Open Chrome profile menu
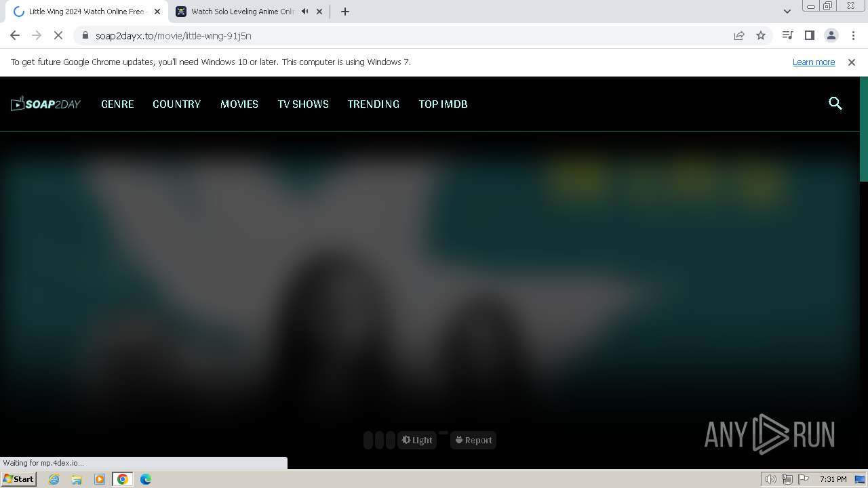868x488 pixels. [831, 35]
